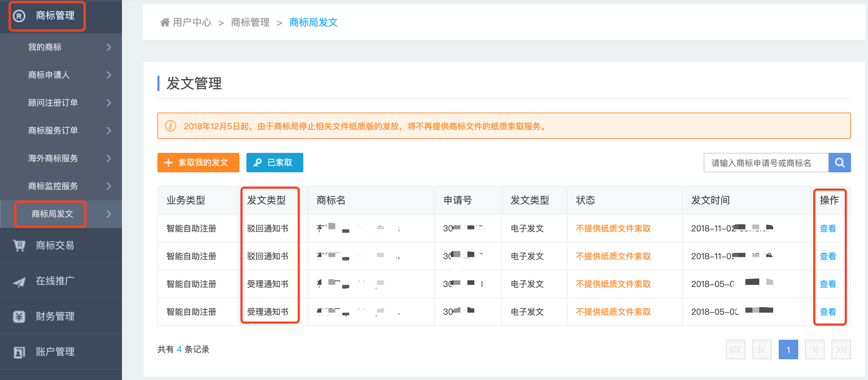Click 已索取 blue button
The width and height of the screenshot is (868, 380).
(275, 163)
